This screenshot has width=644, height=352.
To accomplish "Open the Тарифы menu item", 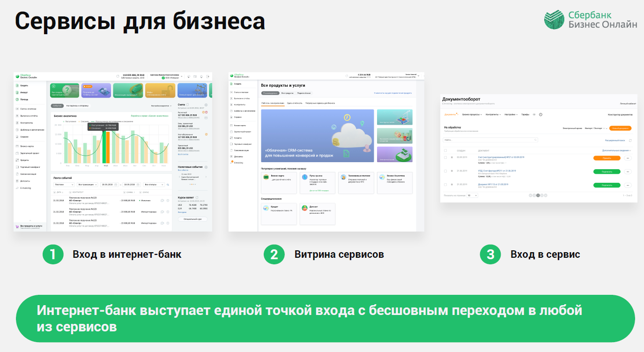I will pyautogui.click(x=525, y=114).
